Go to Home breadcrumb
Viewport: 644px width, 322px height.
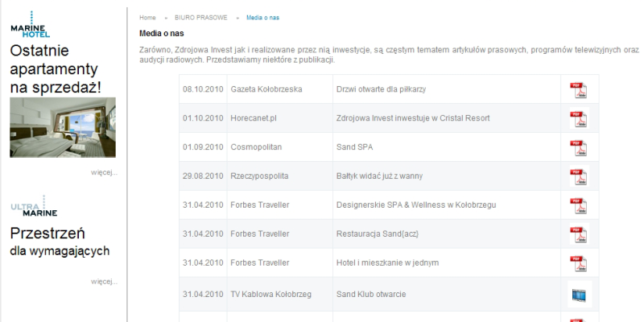pos(147,17)
